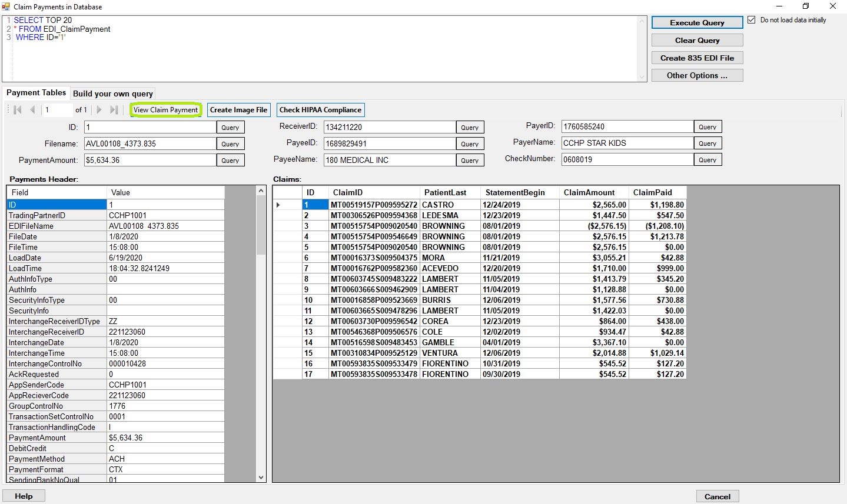Viewport: 847px width, 504px height.
Task: Select claim row for LEDESMA
Action: 480,215
